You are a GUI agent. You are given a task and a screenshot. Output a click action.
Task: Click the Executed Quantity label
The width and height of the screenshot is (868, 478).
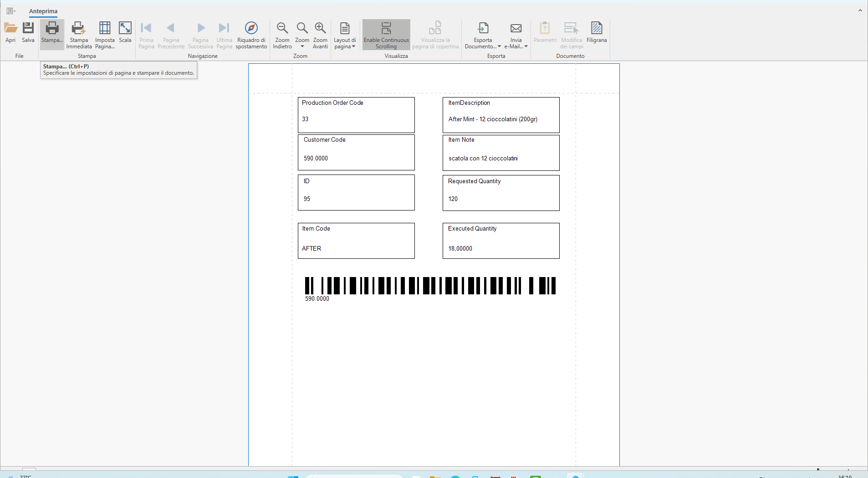click(472, 229)
